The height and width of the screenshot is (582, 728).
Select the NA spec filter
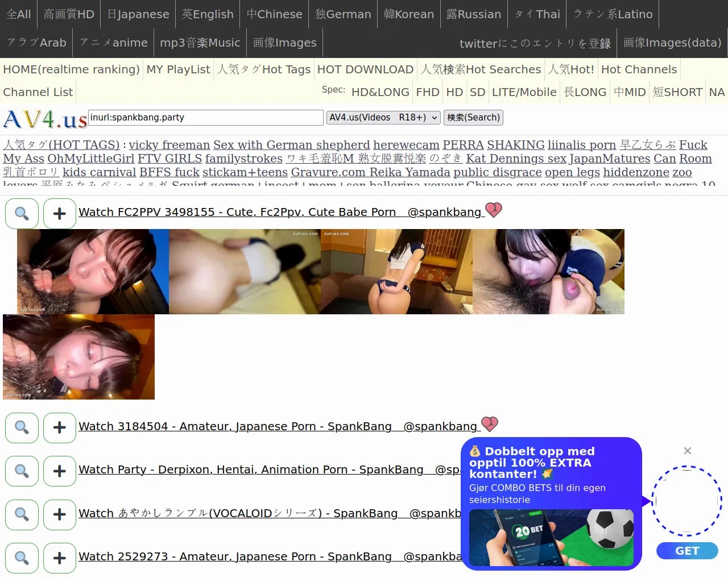coord(717,92)
